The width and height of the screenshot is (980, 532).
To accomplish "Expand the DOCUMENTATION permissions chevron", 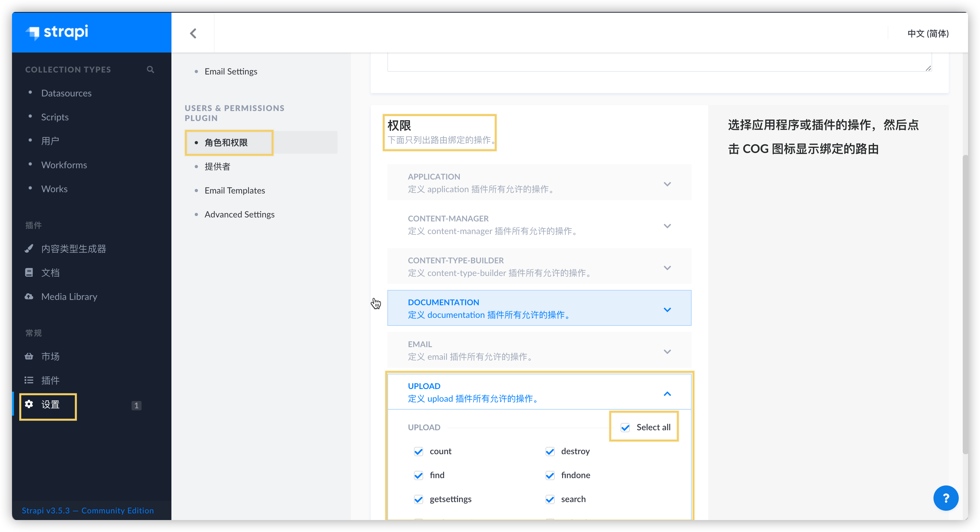I will [667, 310].
